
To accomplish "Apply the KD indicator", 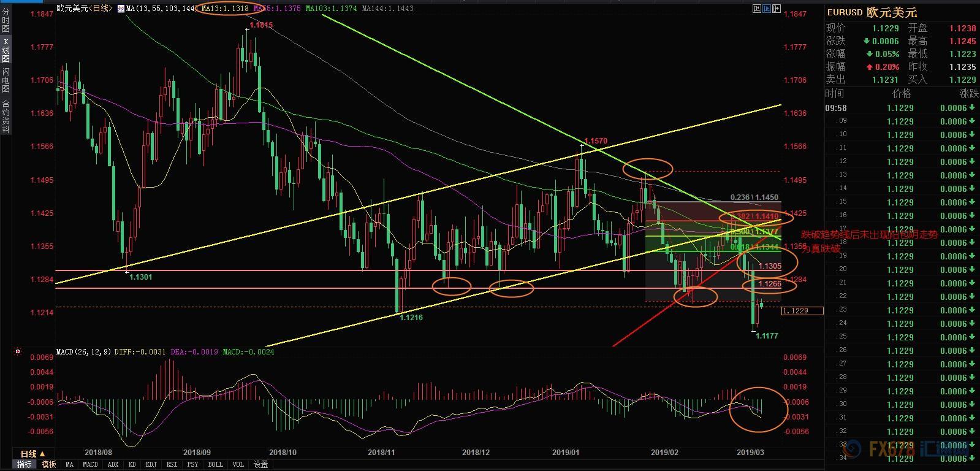I will point(132,465).
